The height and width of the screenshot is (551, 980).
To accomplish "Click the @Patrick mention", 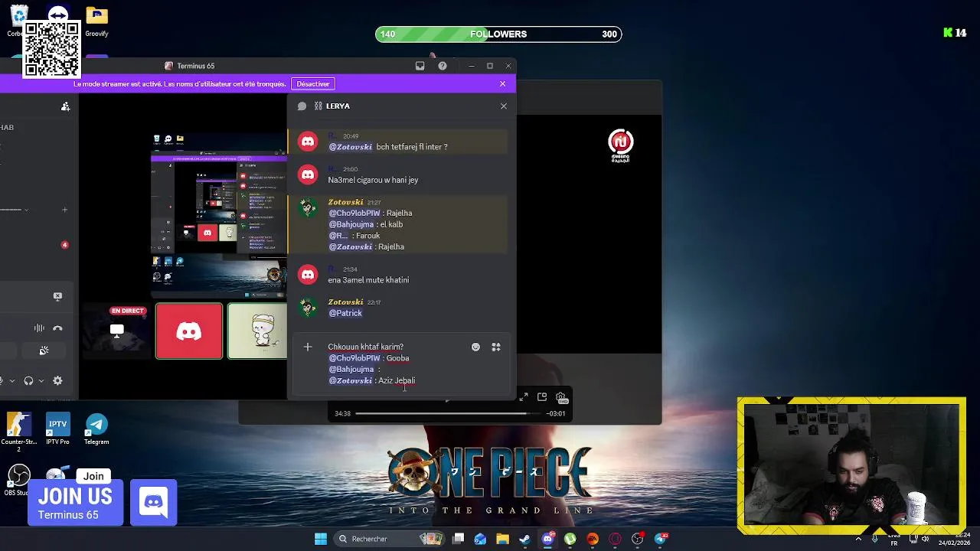I will click(x=345, y=313).
